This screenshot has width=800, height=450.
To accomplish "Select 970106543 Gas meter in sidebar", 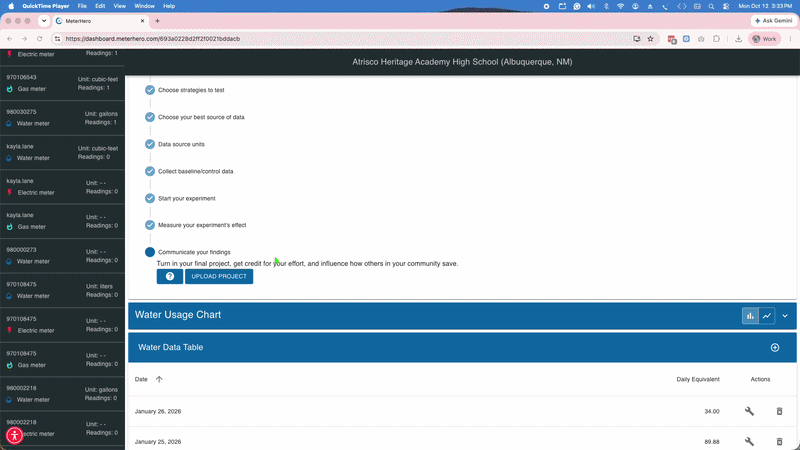I will pos(62,83).
